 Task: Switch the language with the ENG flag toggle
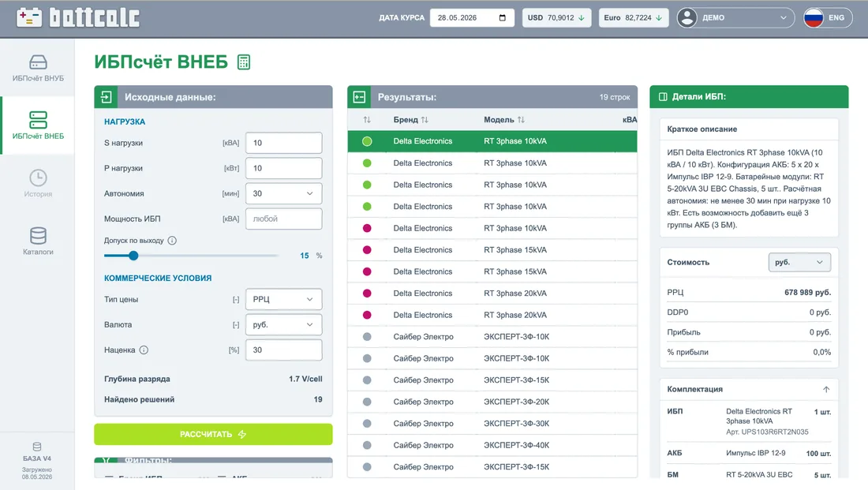tap(828, 17)
